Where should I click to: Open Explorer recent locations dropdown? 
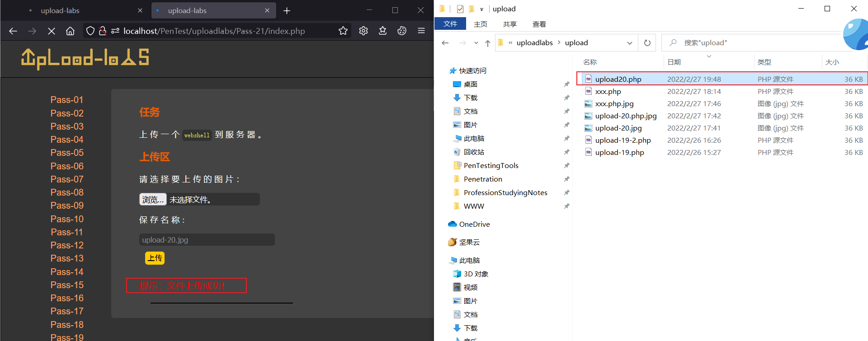click(x=476, y=43)
